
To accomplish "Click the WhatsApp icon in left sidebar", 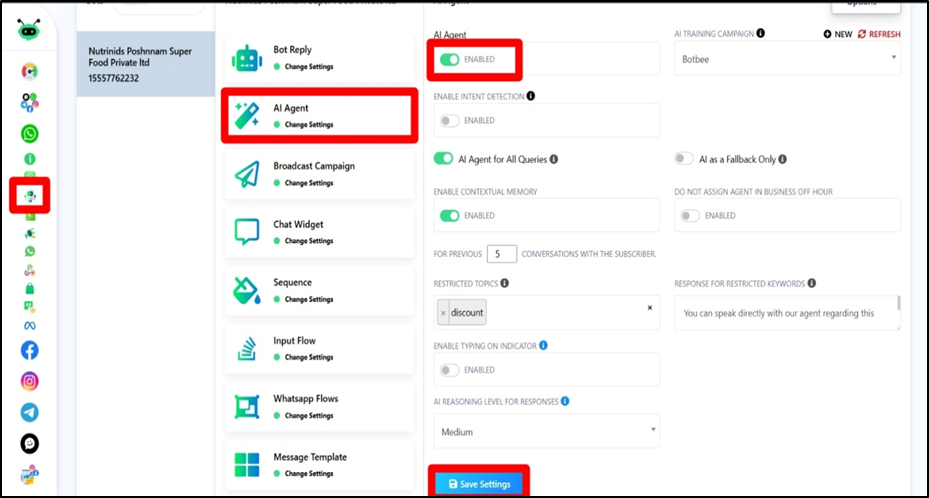I will pyautogui.click(x=30, y=133).
